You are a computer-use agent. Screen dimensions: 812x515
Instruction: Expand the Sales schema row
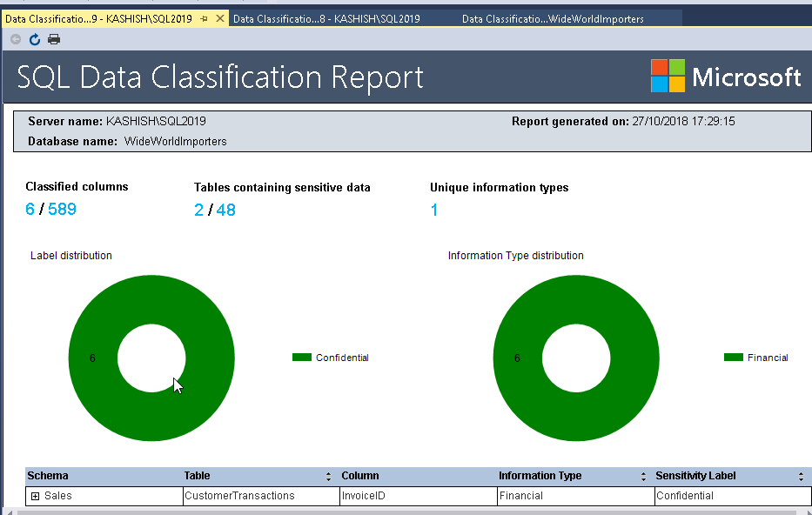pyautogui.click(x=36, y=496)
